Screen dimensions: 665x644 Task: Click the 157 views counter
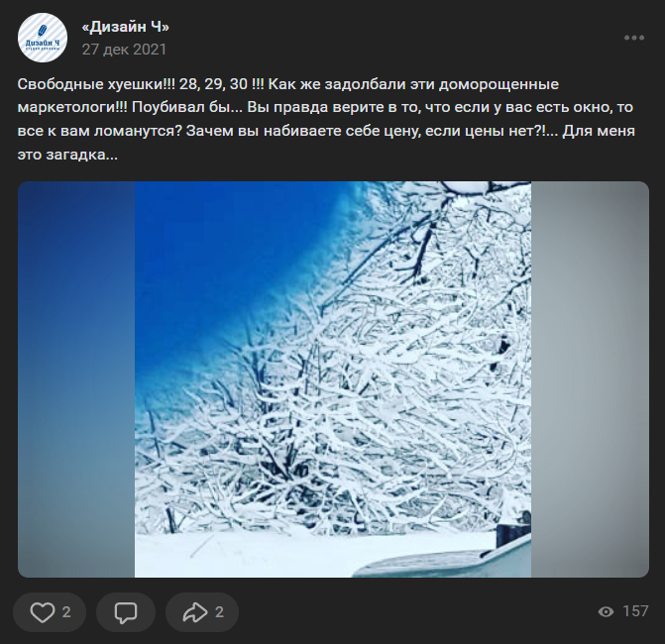tap(635, 611)
